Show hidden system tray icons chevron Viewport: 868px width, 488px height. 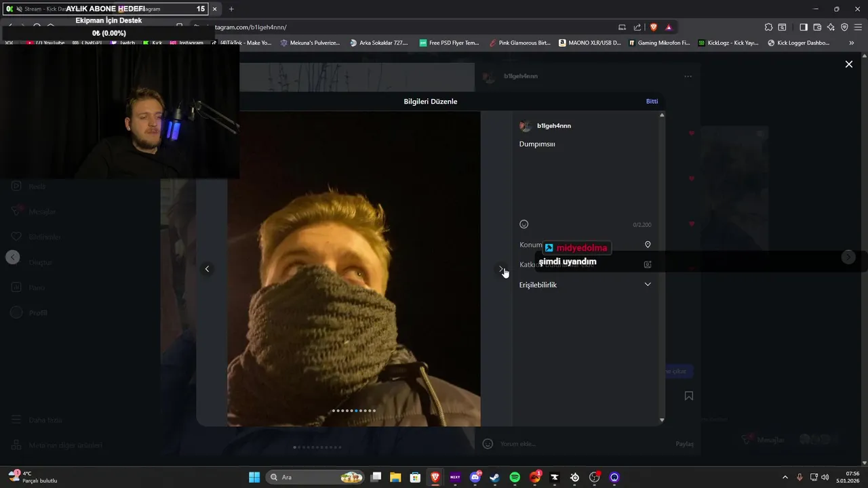[785, 477]
